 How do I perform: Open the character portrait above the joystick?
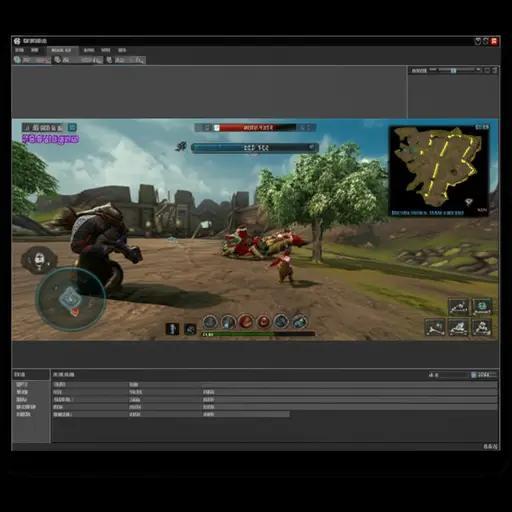pos(39,260)
